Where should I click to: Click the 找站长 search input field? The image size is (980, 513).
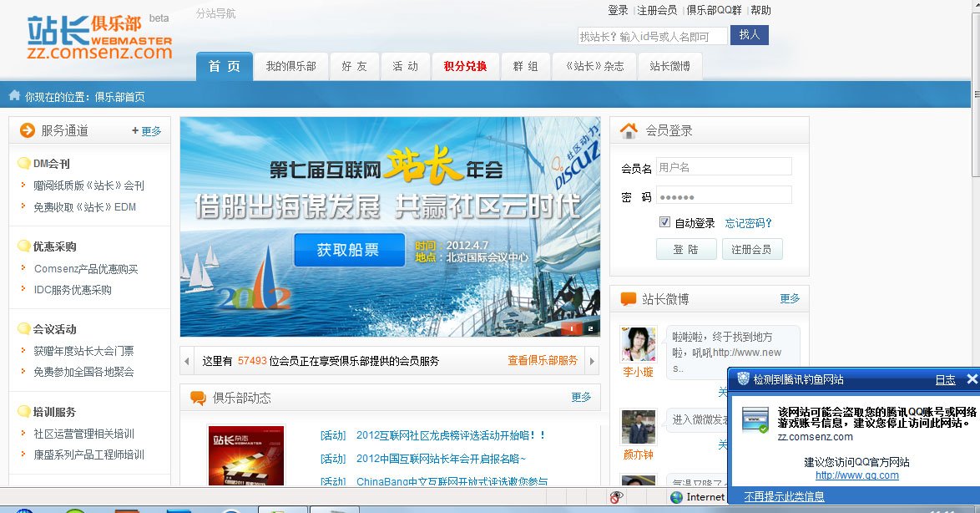653,36
